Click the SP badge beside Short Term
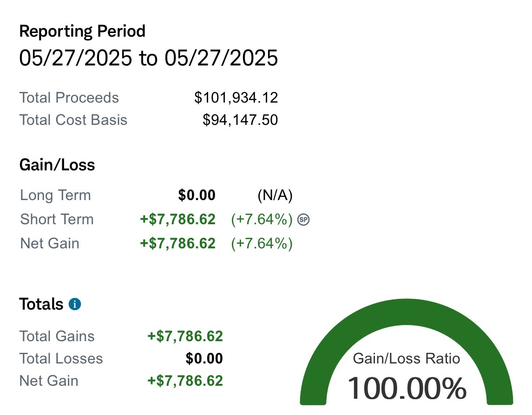This screenshot has height=415, width=532. pos(303,220)
